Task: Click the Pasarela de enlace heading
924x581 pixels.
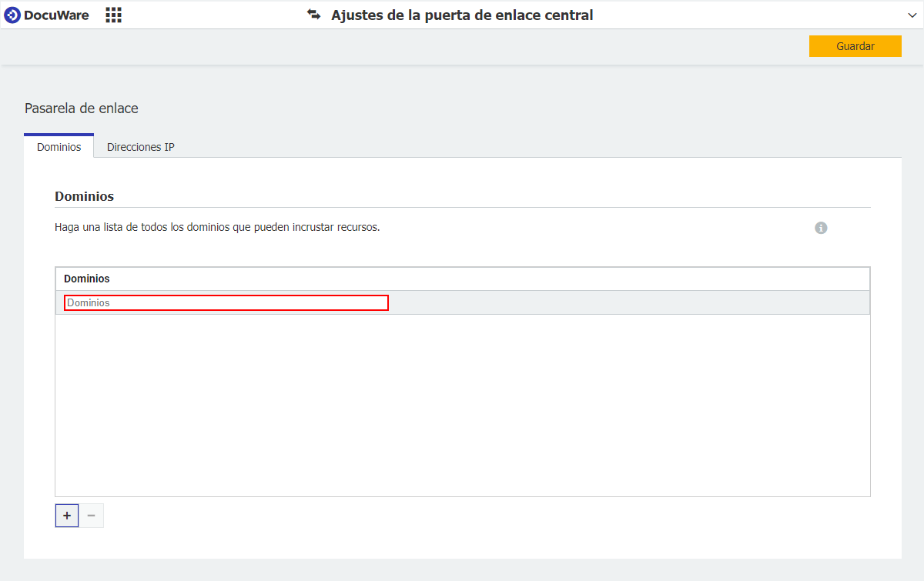Action: (x=82, y=108)
